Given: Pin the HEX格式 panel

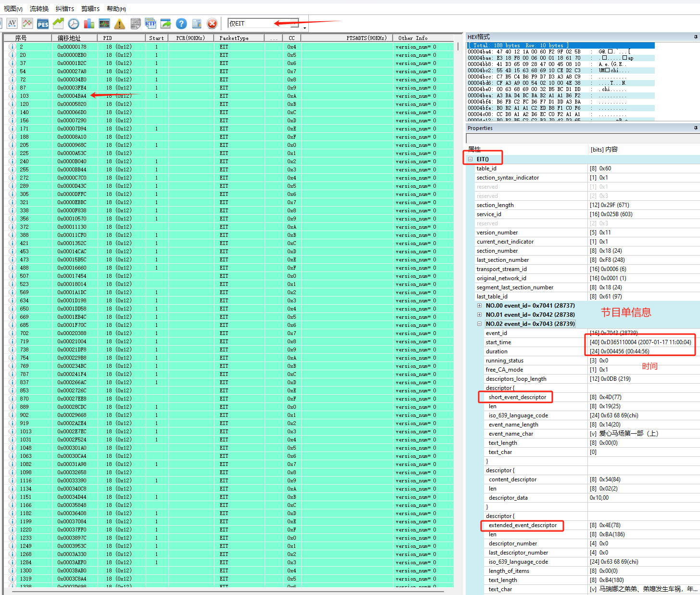Looking at the screenshot, I should 696,37.
